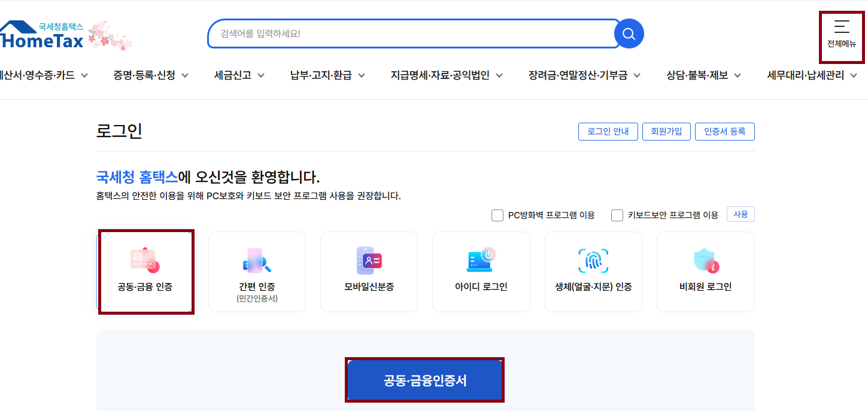Choose 간편 인증 simple authentication method
This screenshot has width=868, height=411.
[257, 272]
